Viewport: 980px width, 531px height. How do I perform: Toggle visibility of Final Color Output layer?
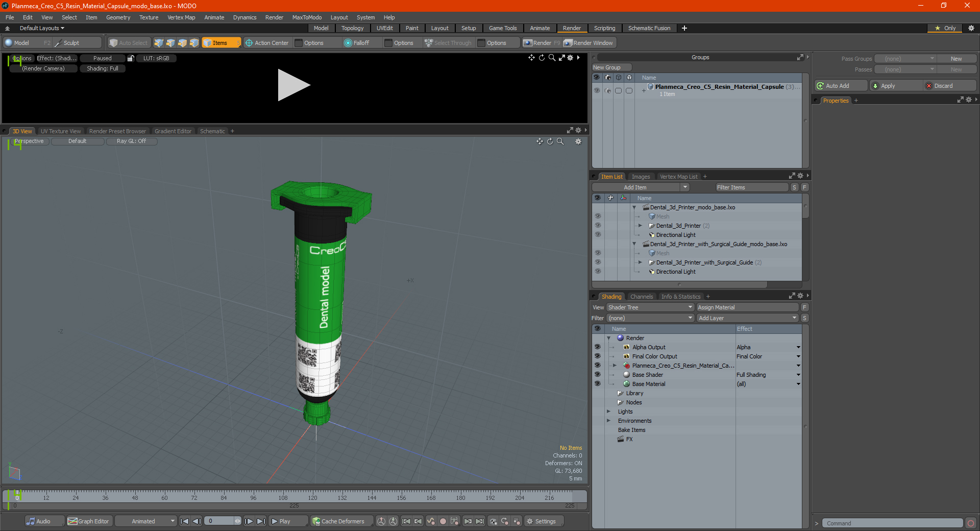(x=597, y=356)
